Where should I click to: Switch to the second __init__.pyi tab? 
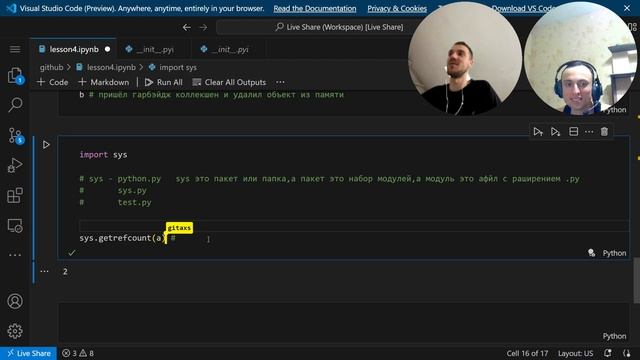pyautogui.click(x=230, y=49)
